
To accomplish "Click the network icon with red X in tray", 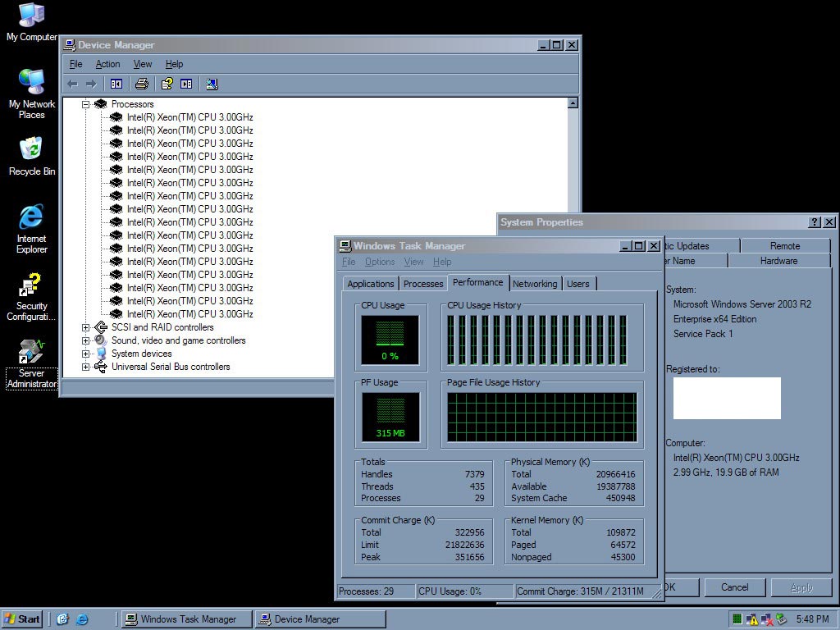I will [767, 619].
